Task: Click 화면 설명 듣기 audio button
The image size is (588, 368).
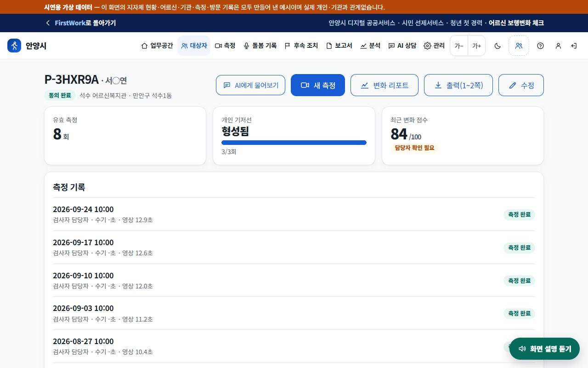Action: [x=544, y=349]
